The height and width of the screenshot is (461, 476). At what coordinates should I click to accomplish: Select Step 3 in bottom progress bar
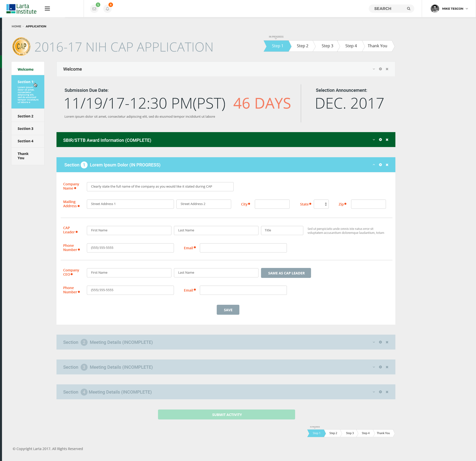(x=350, y=433)
